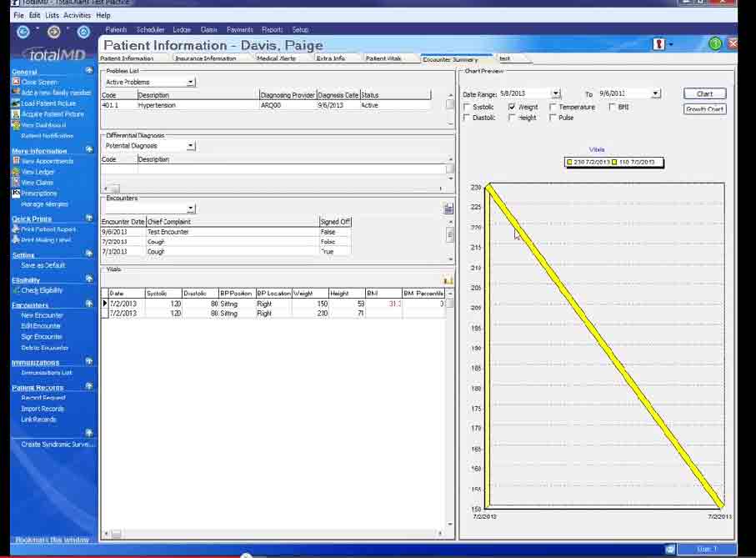Enable the BMI checkbox

click(612, 107)
